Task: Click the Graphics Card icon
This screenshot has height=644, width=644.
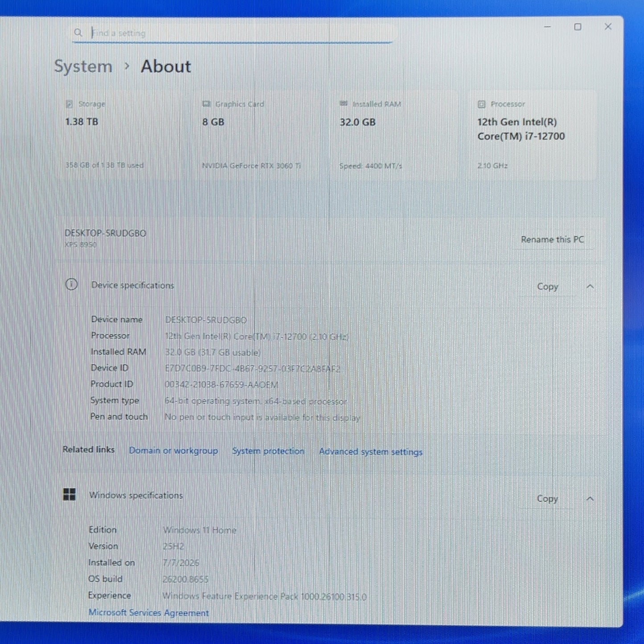Action: point(206,104)
